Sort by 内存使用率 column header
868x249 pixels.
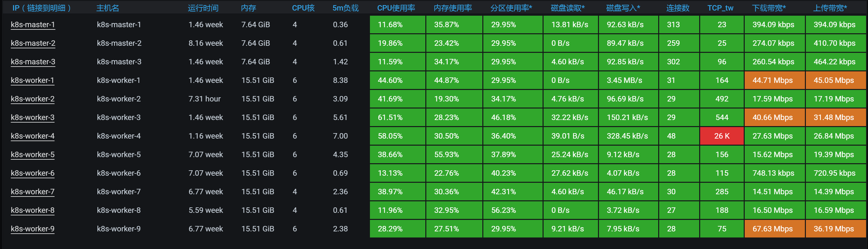453,8
